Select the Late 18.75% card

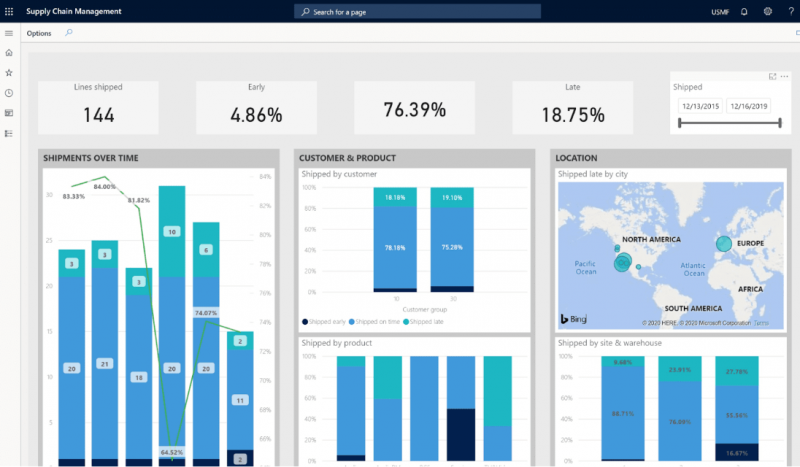tap(573, 108)
